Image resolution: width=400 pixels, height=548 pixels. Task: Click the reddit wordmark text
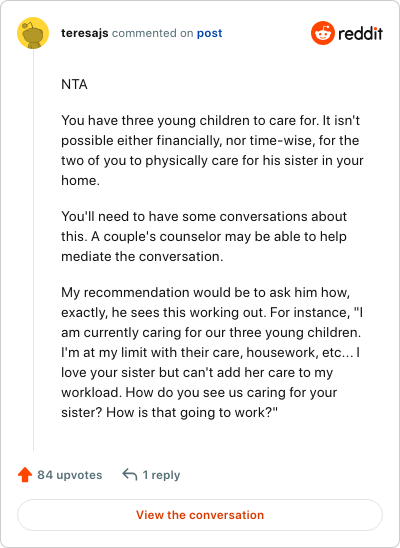[x=360, y=34]
